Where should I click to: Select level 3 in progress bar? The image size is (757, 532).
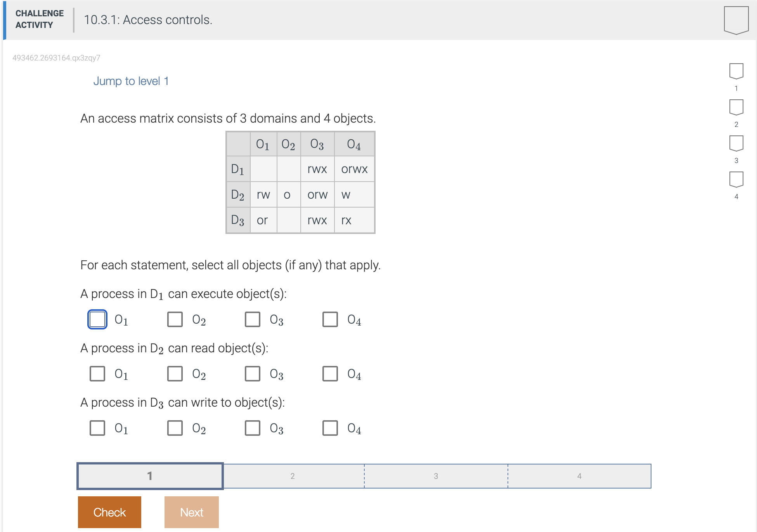tap(436, 476)
